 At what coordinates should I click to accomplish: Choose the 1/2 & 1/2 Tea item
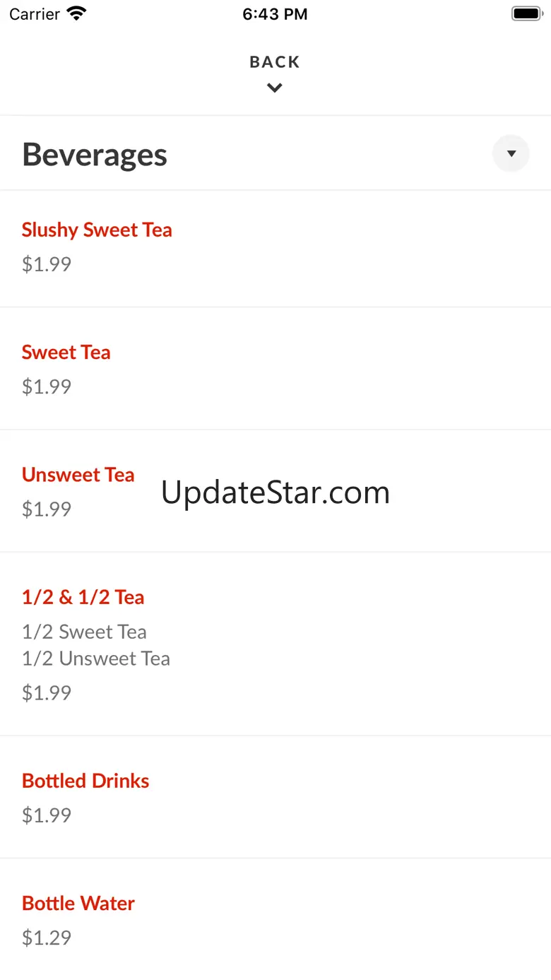pyautogui.click(x=83, y=597)
